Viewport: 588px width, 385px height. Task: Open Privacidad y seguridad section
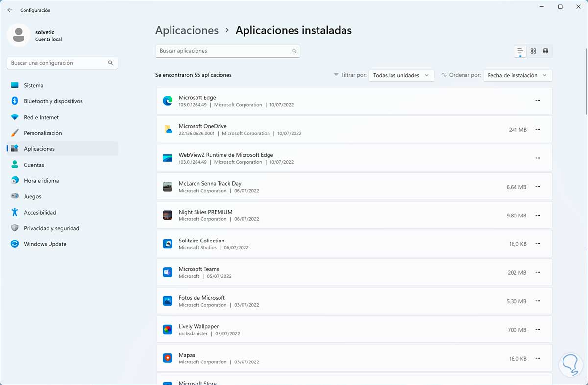(62, 228)
